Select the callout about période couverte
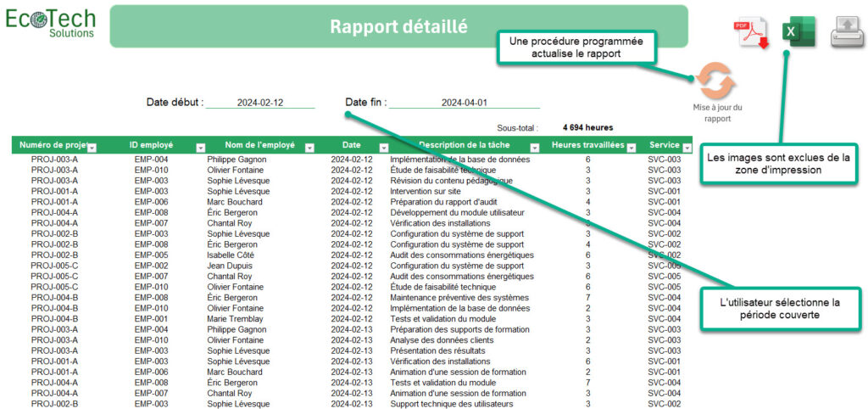Screen dimensions: 868x409 [779, 309]
